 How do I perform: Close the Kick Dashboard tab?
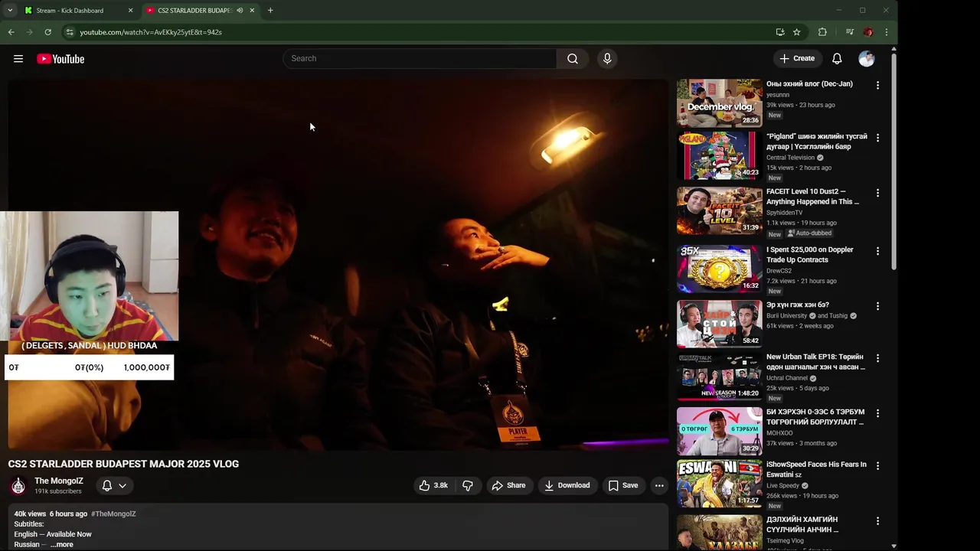pyautogui.click(x=130, y=11)
